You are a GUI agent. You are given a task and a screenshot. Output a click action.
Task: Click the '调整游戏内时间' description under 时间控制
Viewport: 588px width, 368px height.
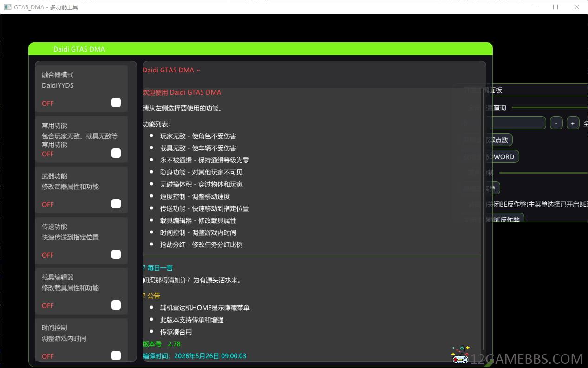[64, 338]
